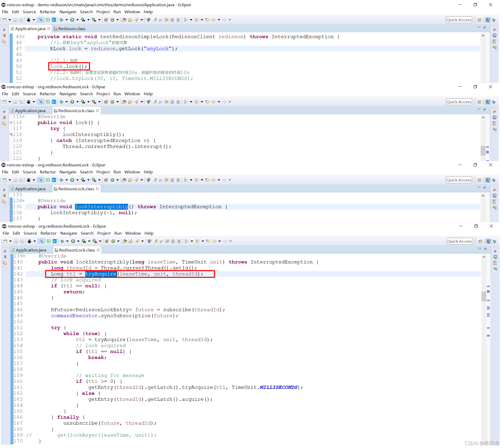Click Last Edit Location arrow in bottom toolbar
The height and width of the screenshot is (448, 503).
click(208, 241)
